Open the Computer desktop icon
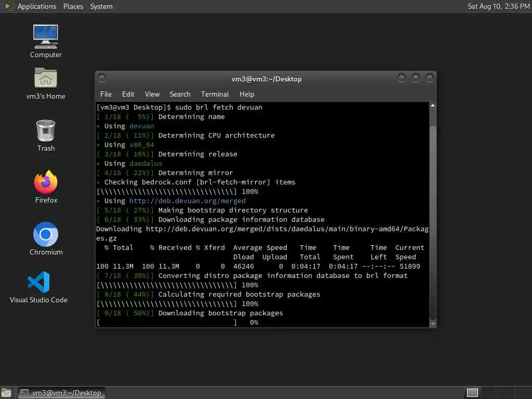This screenshot has width=532, height=399. point(46,41)
